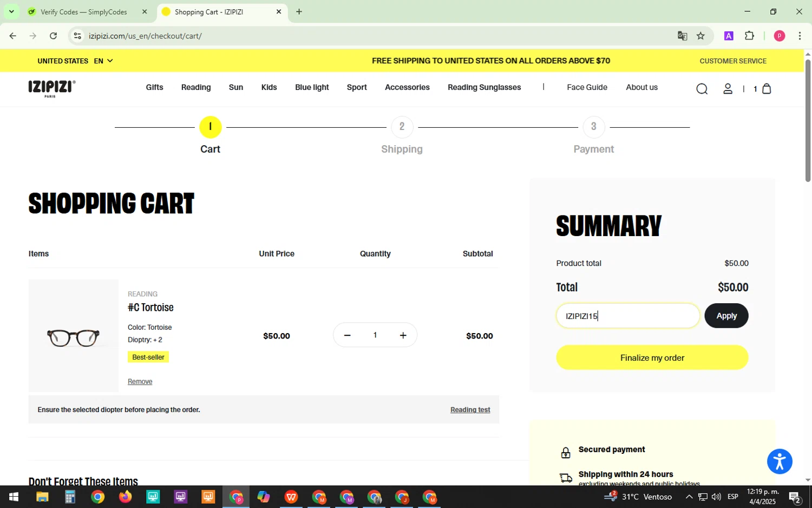Open the Sport menu
The image size is (812, 508).
click(357, 87)
